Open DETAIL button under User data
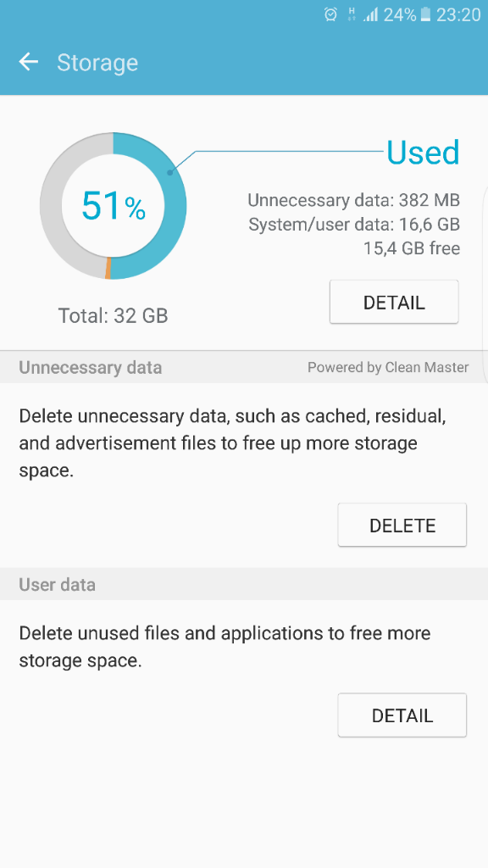 pyautogui.click(x=402, y=715)
